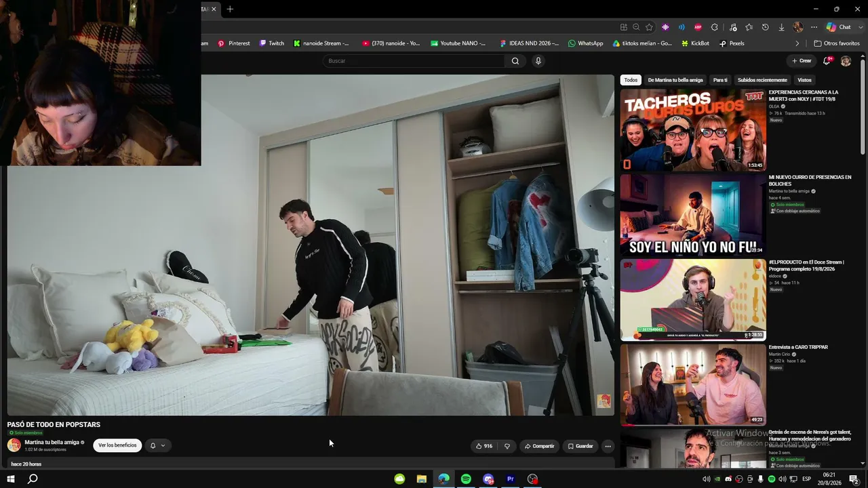Click the zoom magnifier icon in address bar
Image resolution: width=868 pixels, height=488 pixels.
636,27
